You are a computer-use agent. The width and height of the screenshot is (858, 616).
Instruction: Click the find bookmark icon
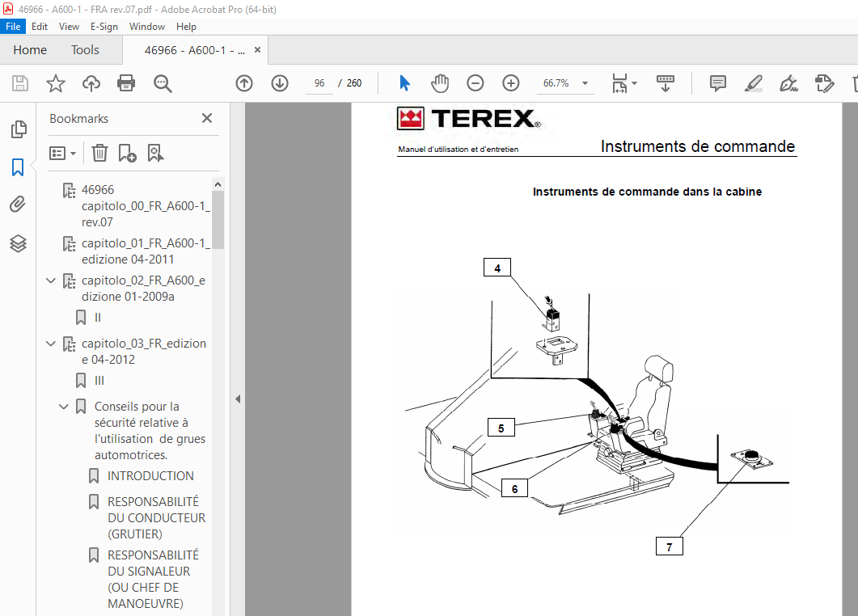(x=155, y=153)
